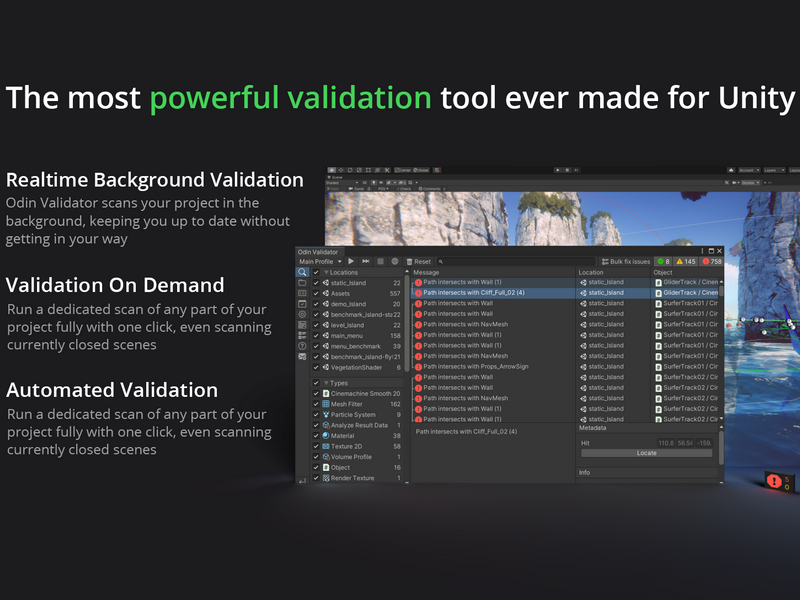Uncheck the static_Island location checkbox

[x=316, y=283]
